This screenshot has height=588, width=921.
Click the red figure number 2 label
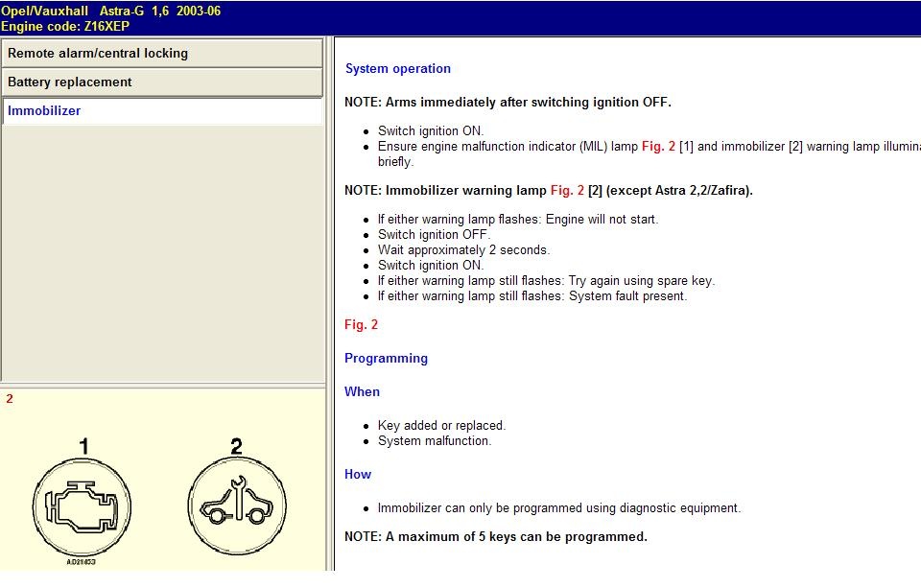(10, 399)
